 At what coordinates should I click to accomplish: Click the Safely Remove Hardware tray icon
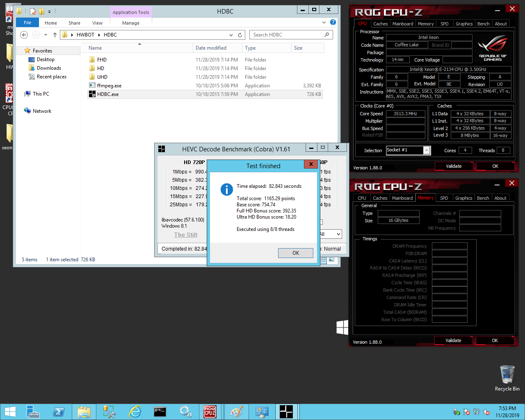tap(457, 412)
